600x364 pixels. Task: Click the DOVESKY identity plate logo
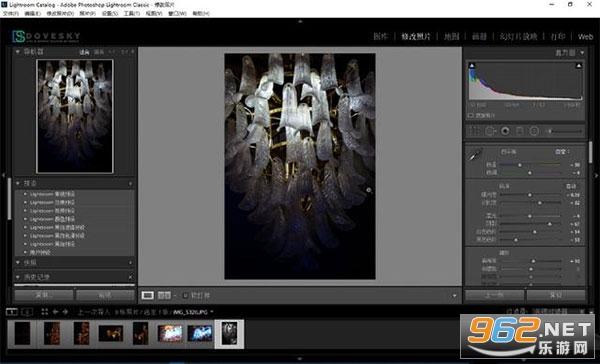(x=46, y=36)
